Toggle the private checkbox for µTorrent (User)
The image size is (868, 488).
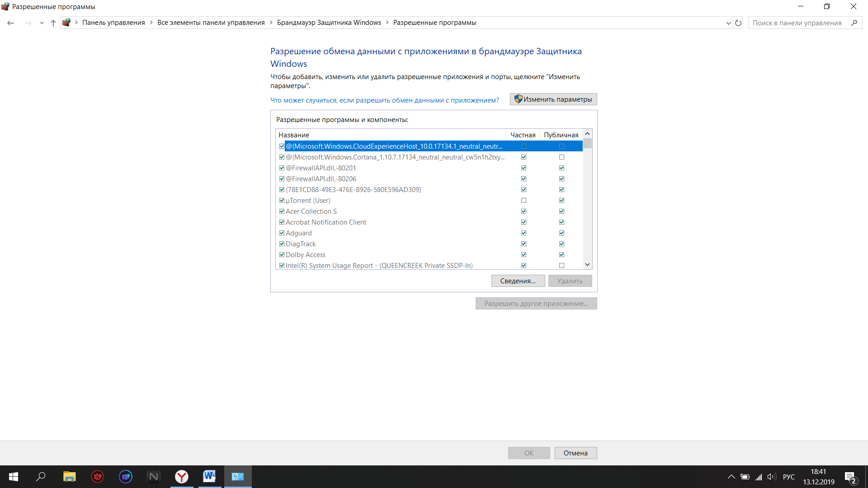click(x=524, y=201)
